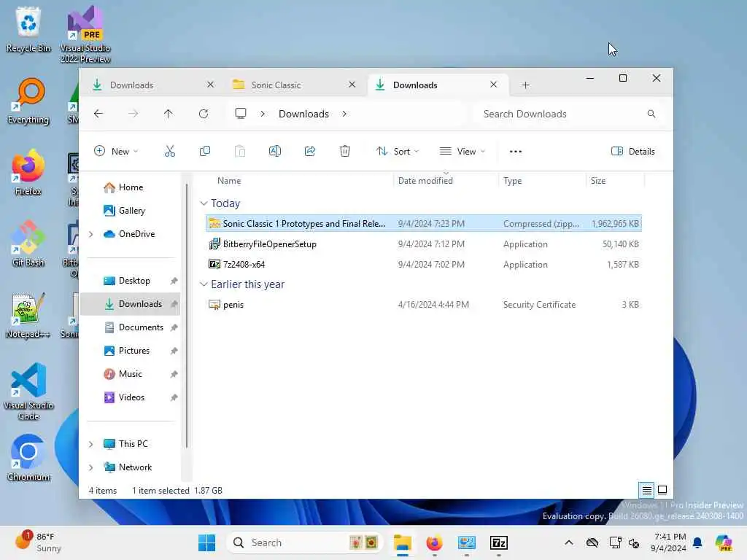Refresh the Downloads folder view
The image size is (747, 560).
(204, 114)
